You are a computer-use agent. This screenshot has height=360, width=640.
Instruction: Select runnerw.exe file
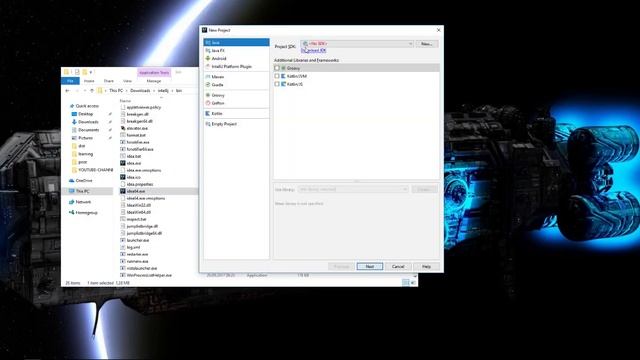coord(138,261)
